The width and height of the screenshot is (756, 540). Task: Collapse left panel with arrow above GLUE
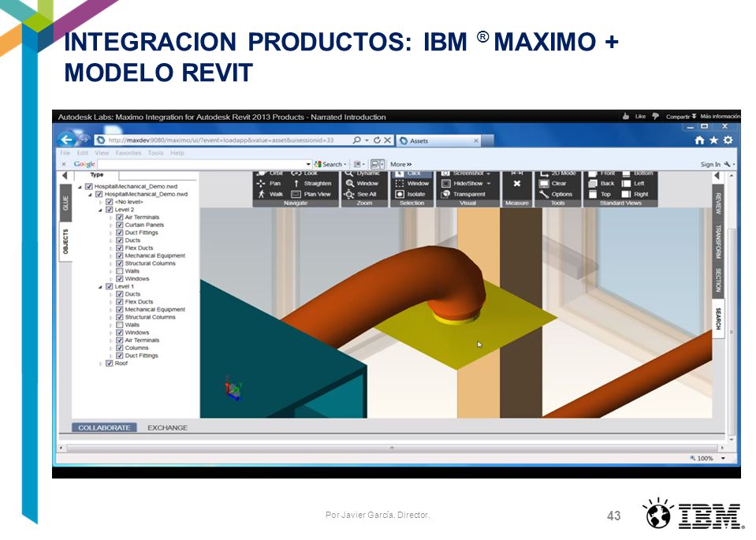coord(65,176)
